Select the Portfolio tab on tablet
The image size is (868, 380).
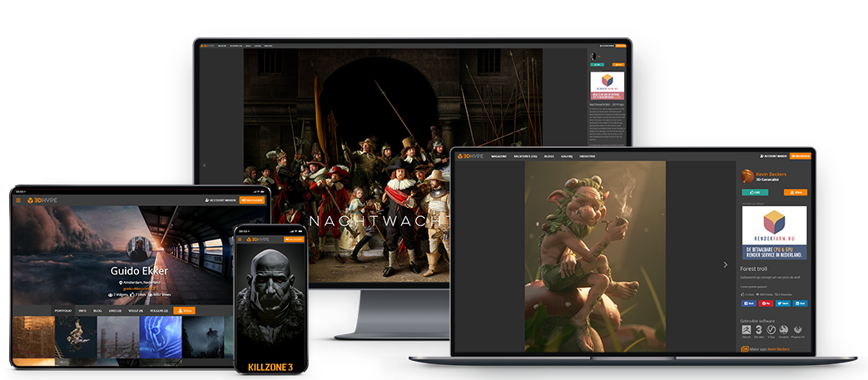63,311
